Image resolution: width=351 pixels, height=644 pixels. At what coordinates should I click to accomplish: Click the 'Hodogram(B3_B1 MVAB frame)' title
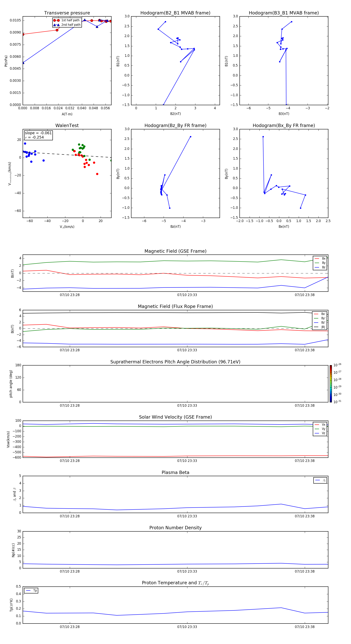284,13
